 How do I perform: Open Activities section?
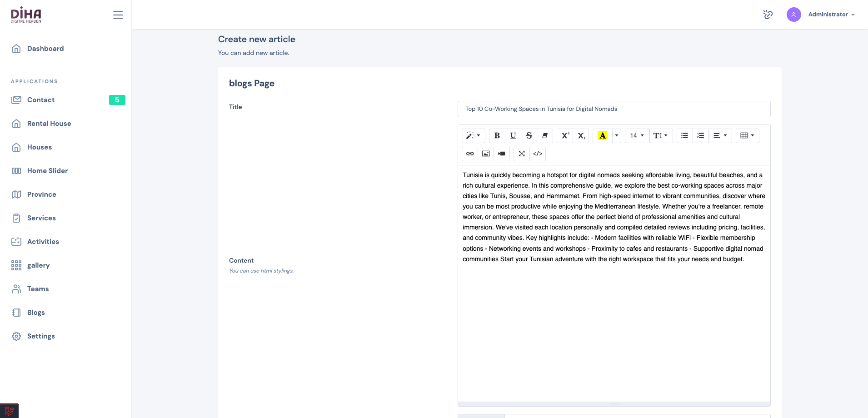[x=66, y=242]
